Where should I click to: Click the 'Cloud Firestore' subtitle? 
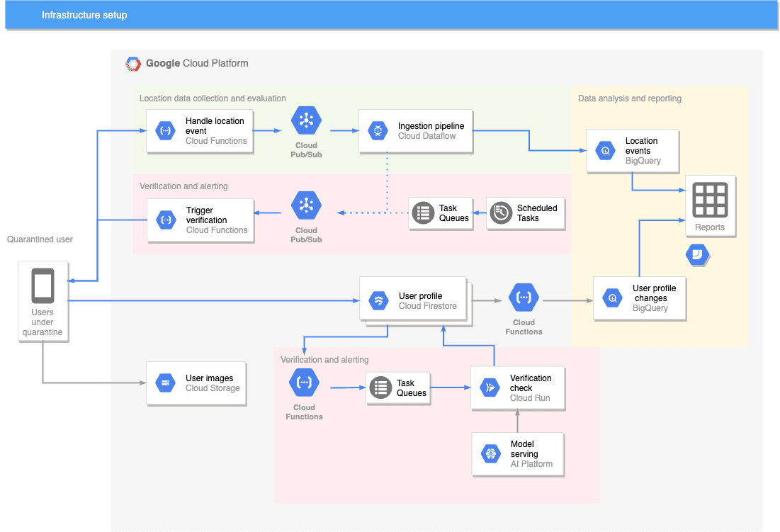(428, 306)
